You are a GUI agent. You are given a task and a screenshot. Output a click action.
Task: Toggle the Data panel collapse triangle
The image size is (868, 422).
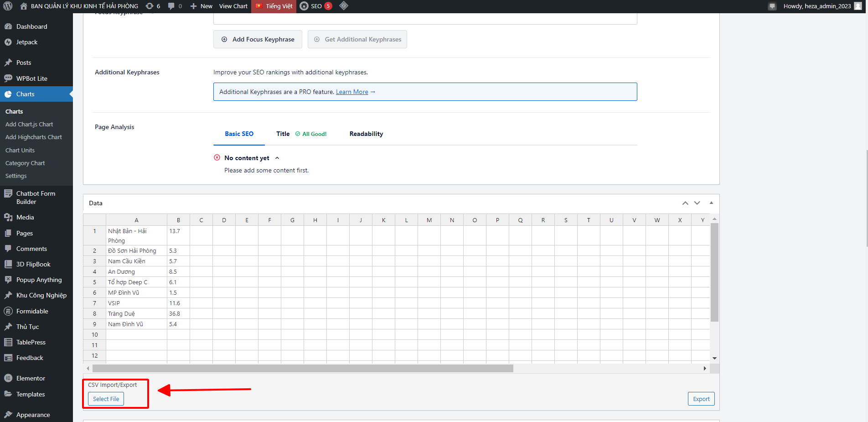(x=711, y=203)
